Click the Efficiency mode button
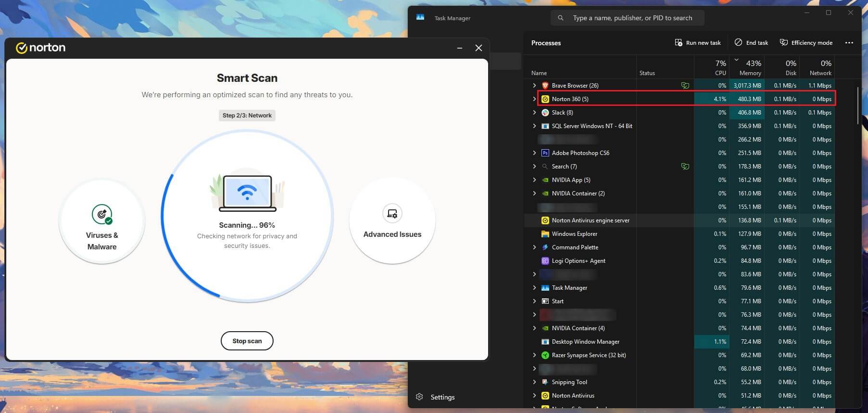 806,43
